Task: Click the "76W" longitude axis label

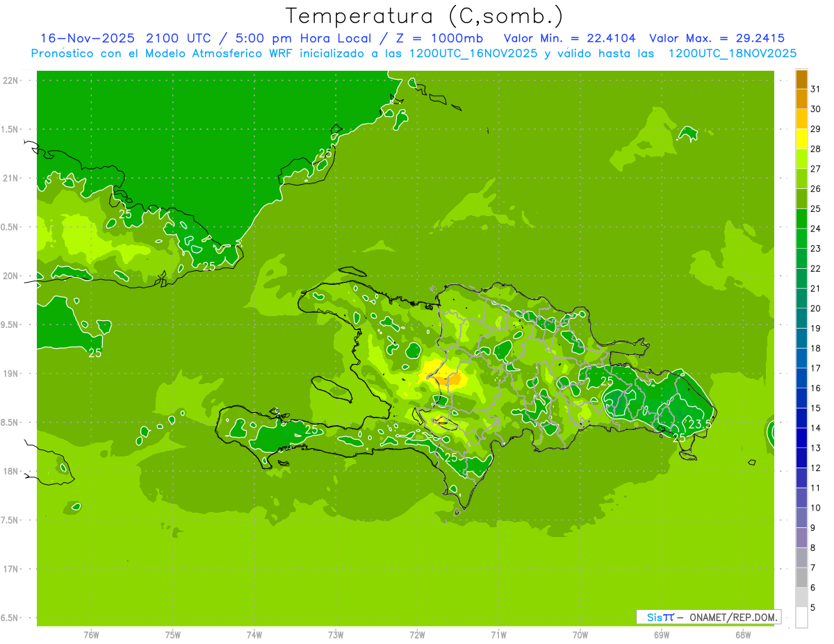Action: point(91,635)
